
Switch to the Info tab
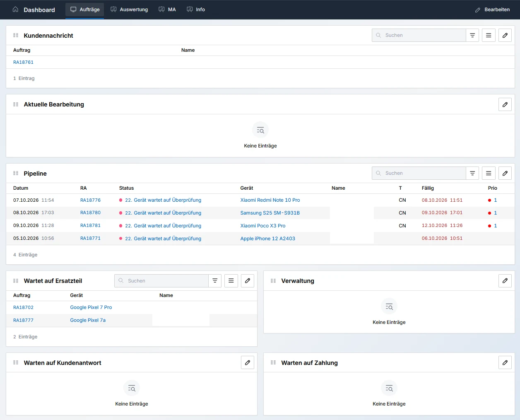[x=196, y=9]
